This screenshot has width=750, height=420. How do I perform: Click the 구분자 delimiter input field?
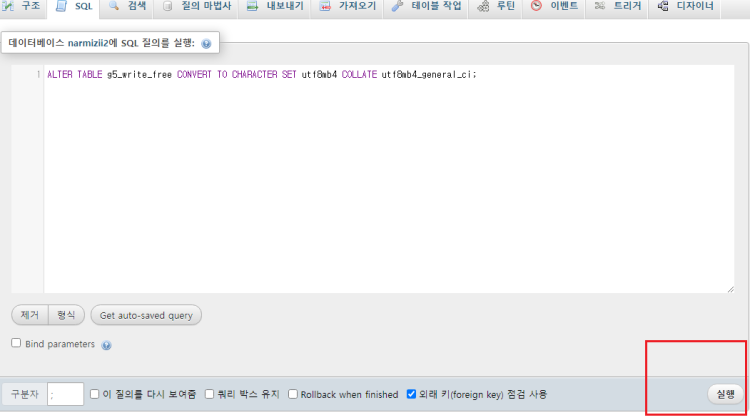pyautogui.click(x=65, y=394)
